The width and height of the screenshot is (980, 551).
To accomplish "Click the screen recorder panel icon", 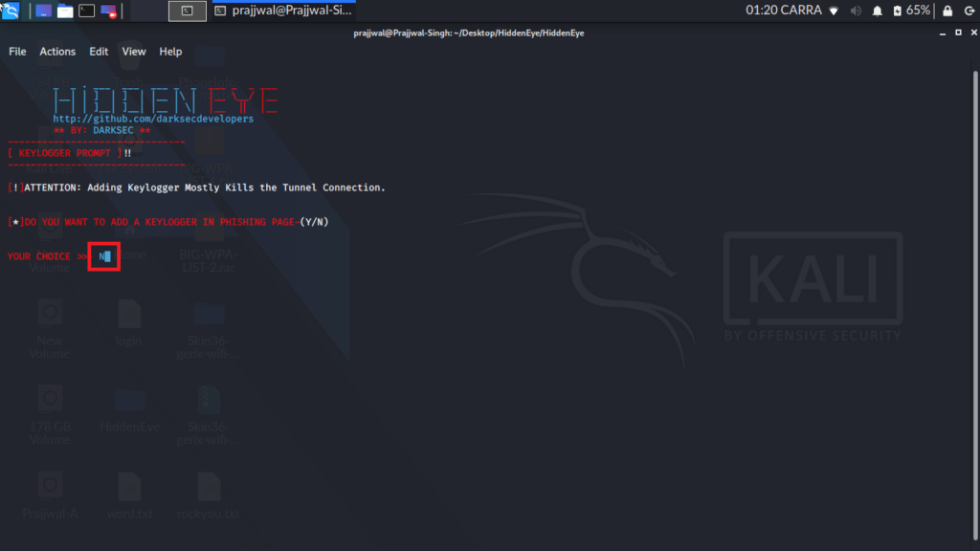I will point(109,11).
